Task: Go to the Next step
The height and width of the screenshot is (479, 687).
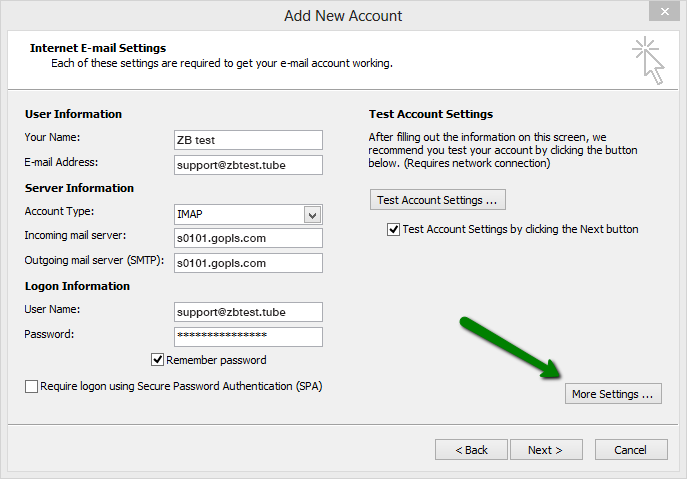Action: [546, 450]
